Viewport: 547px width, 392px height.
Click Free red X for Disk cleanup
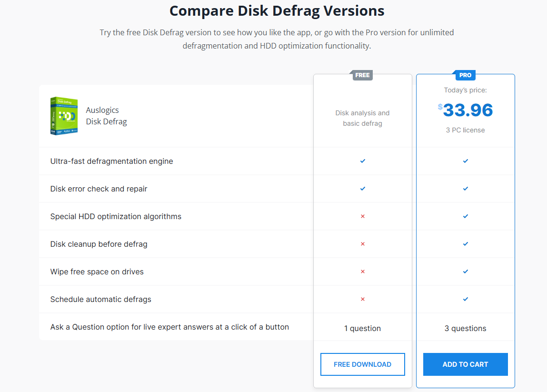tap(363, 244)
